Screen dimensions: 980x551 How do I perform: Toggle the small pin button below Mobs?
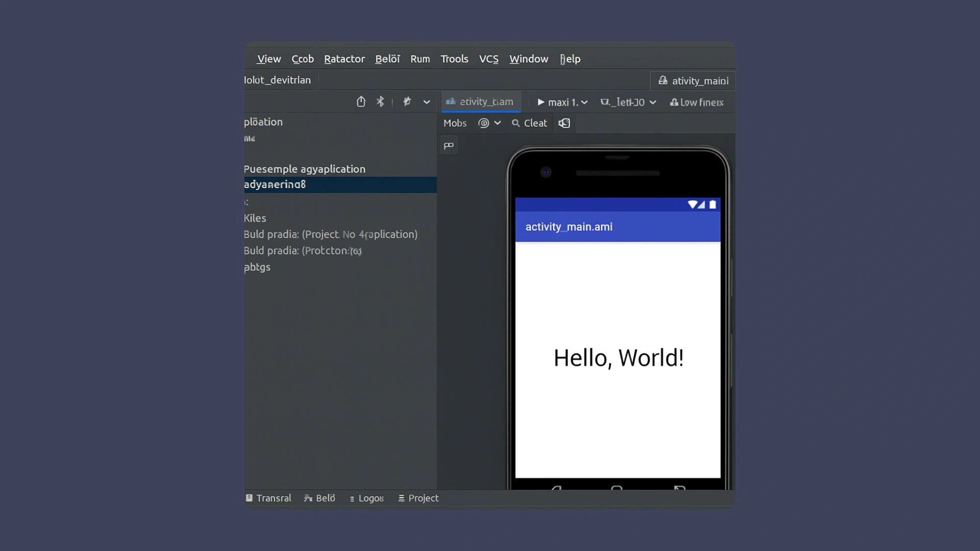(x=449, y=145)
